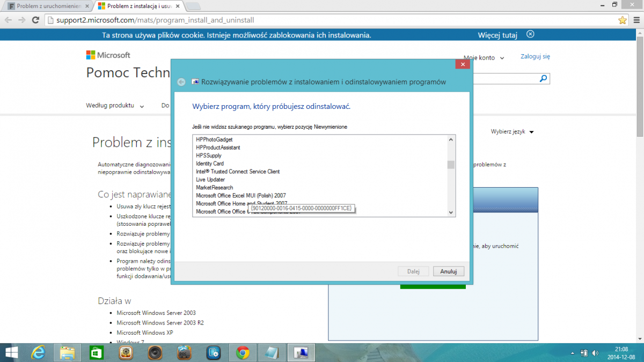The image size is (644, 362).
Task: Close the 'Problem z instalacją' tab
Action: click(178, 6)
